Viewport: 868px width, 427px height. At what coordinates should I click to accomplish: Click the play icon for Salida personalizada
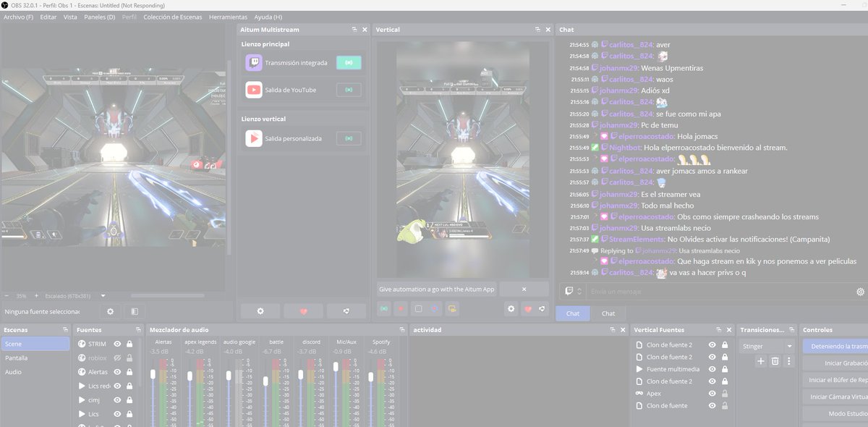point(254,138)
